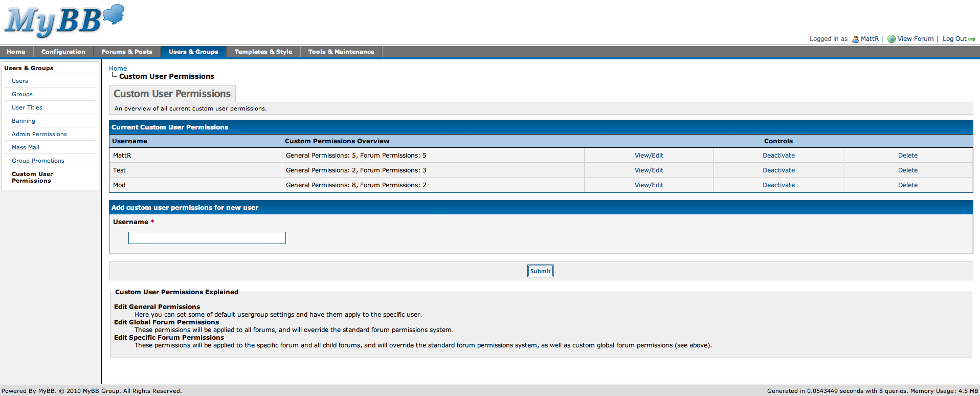Image resolution: width=980 pixels, height=396 pixels.
Task: Open the View Forum link
Action: click(915, 39)
